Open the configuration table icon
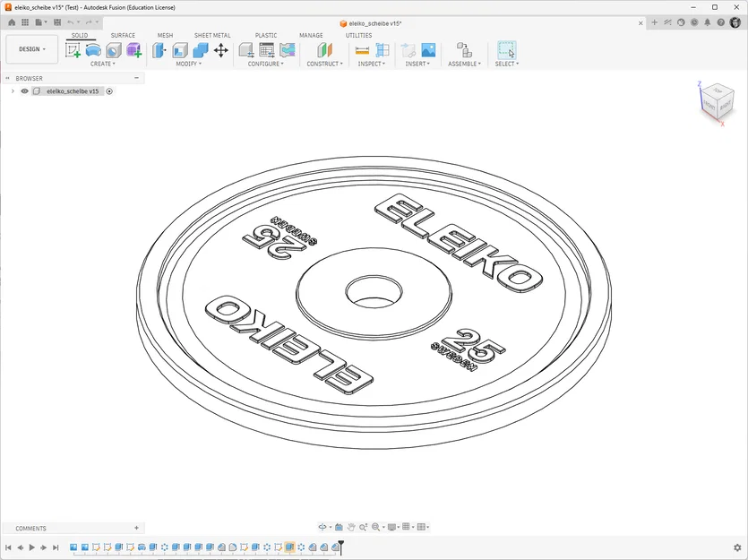748x560 pixels. [267, 50]
